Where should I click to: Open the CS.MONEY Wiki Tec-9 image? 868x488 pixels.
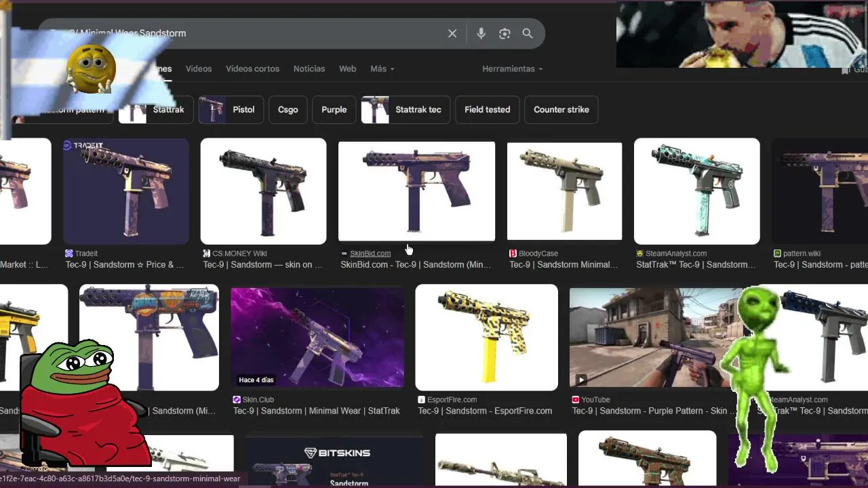click(x=263, y=191)
